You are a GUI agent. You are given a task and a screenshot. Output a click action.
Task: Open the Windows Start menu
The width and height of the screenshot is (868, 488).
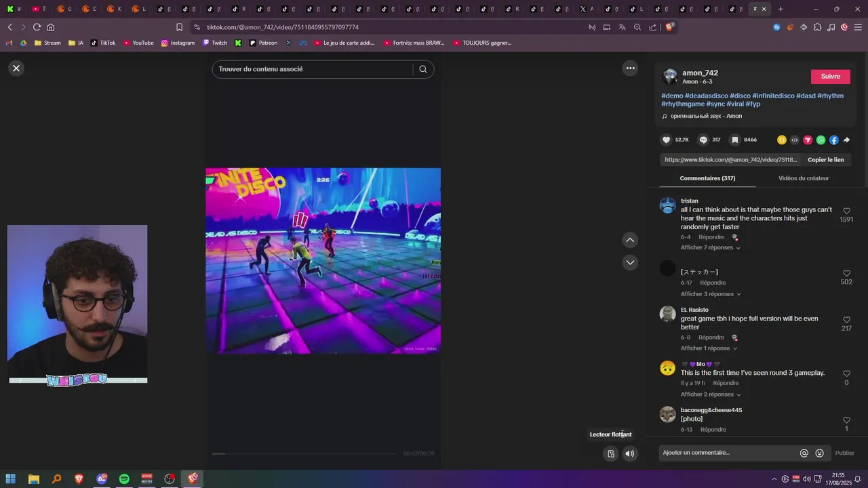(11, 479)
